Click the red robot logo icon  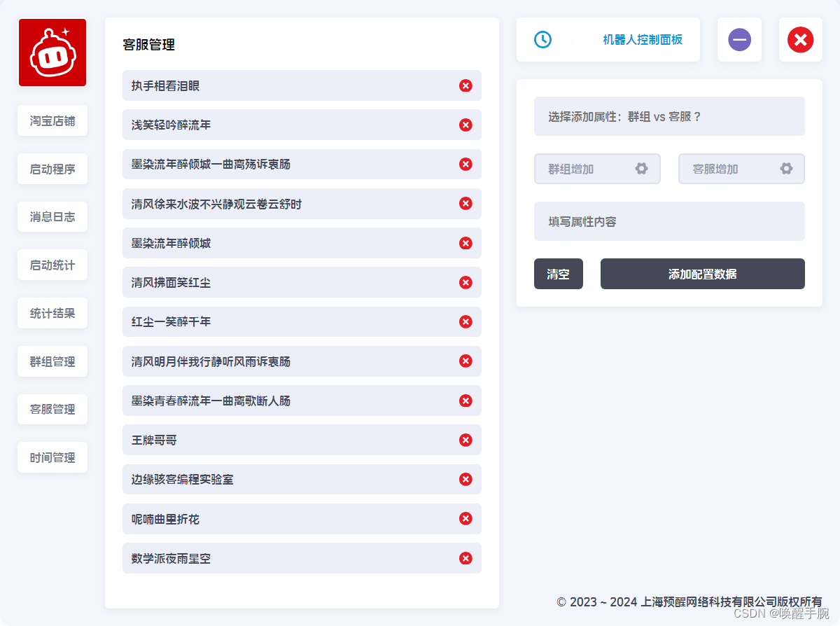click(x=52, y=53)
